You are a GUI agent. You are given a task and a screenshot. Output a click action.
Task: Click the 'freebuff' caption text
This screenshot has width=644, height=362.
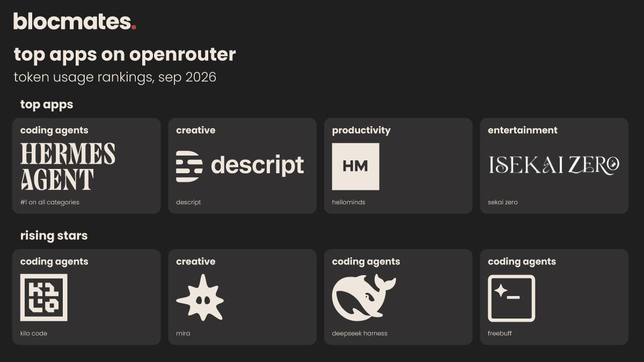point(499,333)
